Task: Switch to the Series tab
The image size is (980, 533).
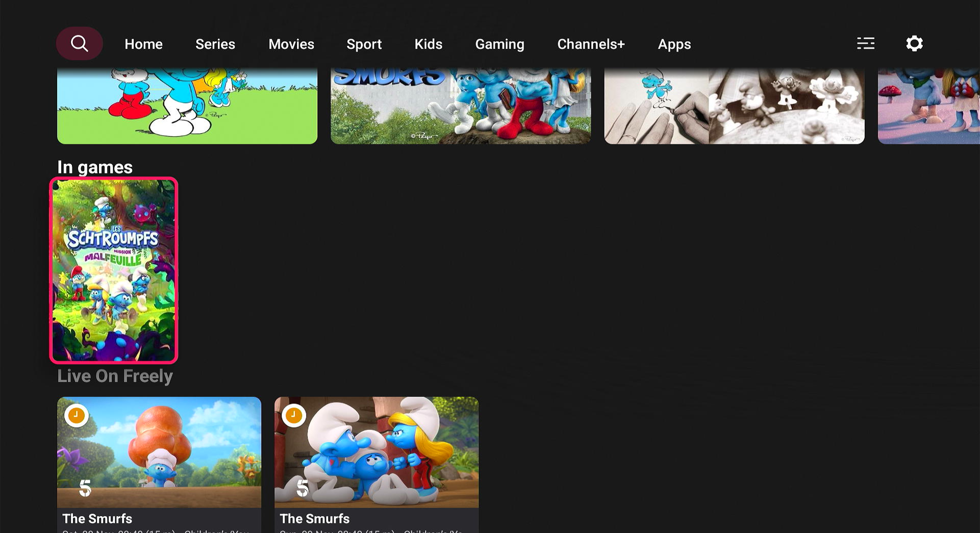Action: pyautogui.click(x=215, y=44)
